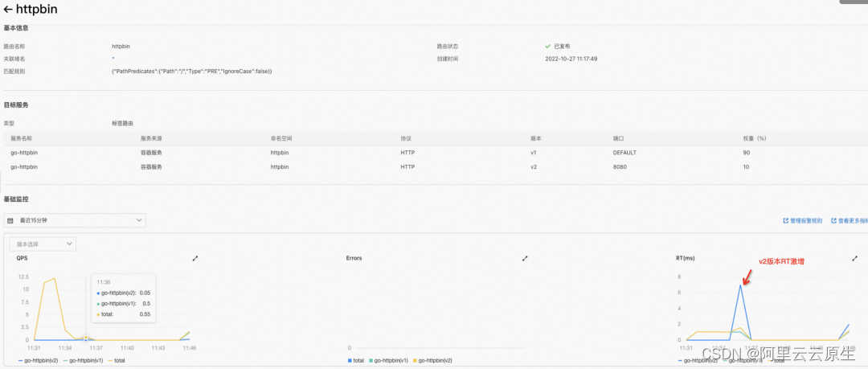This screenshot has width=868, height=369.
Task: Toggle the total series in the Errors legend
Action: click(x=356, y=360)
